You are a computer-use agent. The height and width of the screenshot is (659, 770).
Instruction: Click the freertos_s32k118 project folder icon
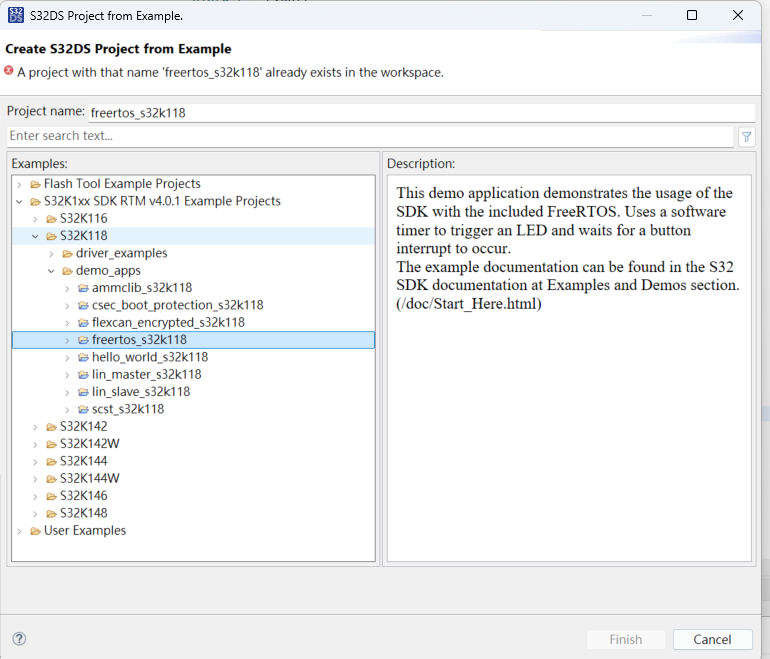tap(83, 340)
